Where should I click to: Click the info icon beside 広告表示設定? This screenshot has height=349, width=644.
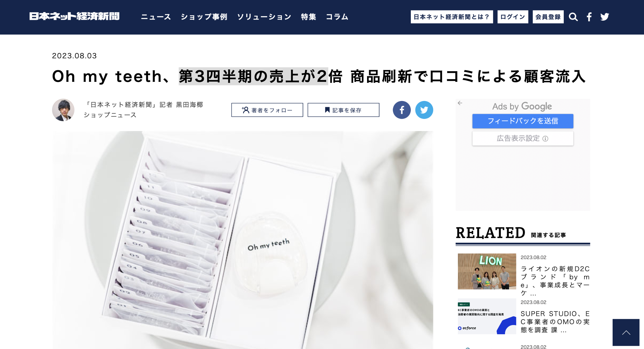click(545, 139)
